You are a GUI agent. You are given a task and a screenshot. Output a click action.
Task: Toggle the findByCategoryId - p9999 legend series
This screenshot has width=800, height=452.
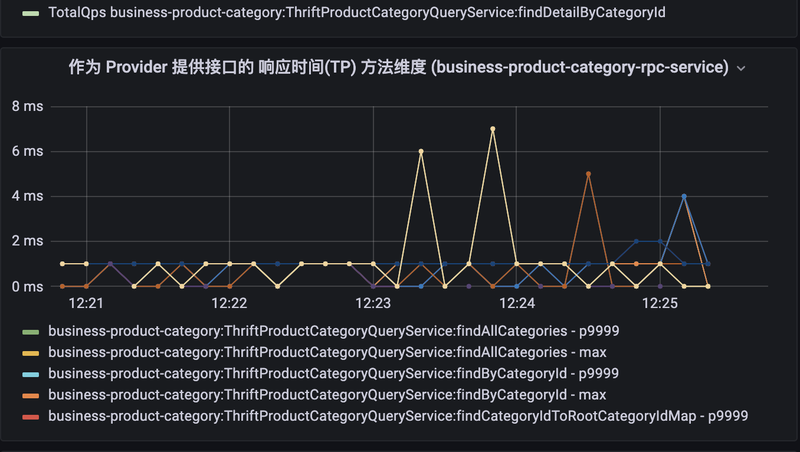pos(334,373)
